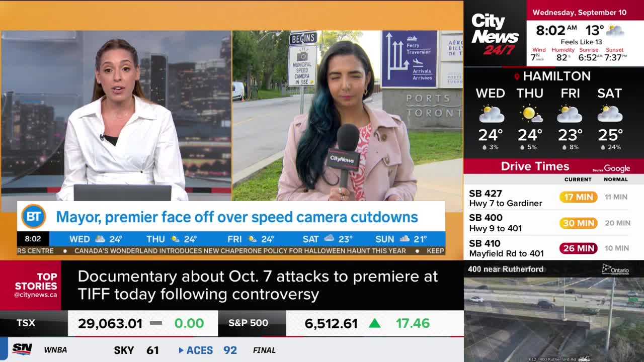644x362 pixels.
Task: Click the green S&P 500 up arrow
Action: tap(374, 323)
